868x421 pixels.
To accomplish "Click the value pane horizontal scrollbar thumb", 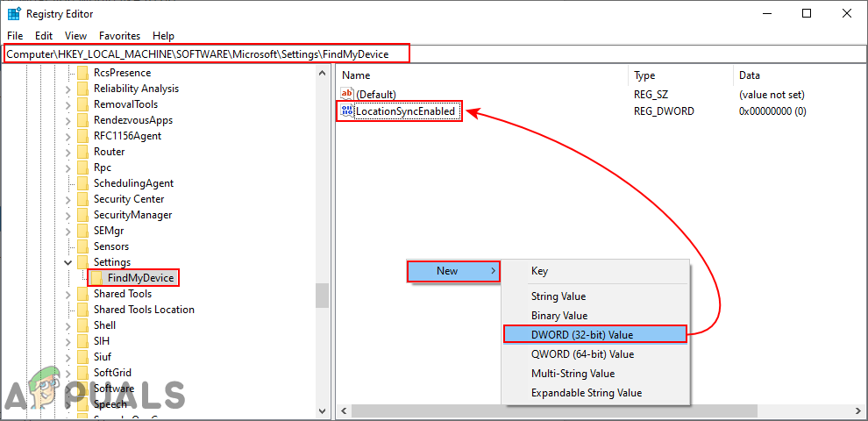I will point(553,411).
